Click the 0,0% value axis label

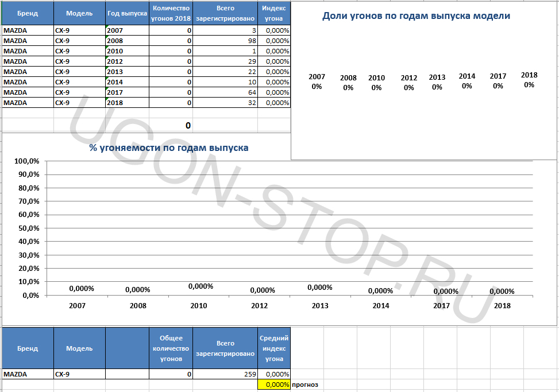click(x=30, y=296)
